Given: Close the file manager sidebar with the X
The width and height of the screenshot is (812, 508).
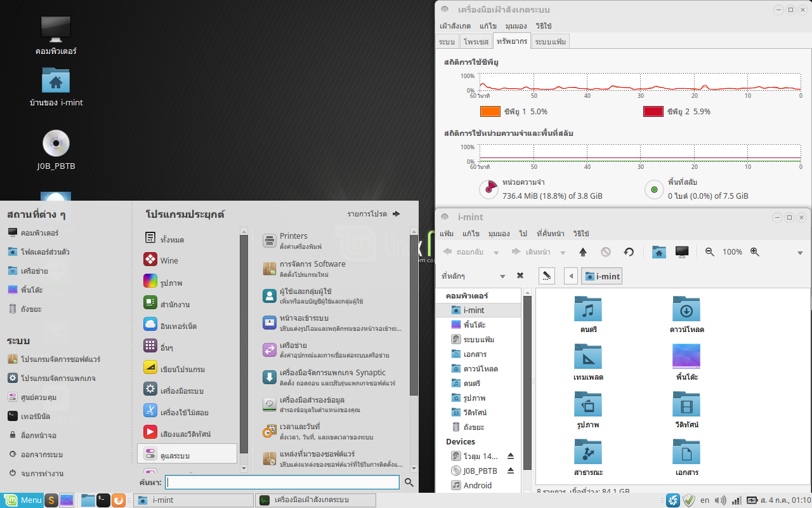Looking at the screenshot, I should pyautogui.click(x=520, y=276).
